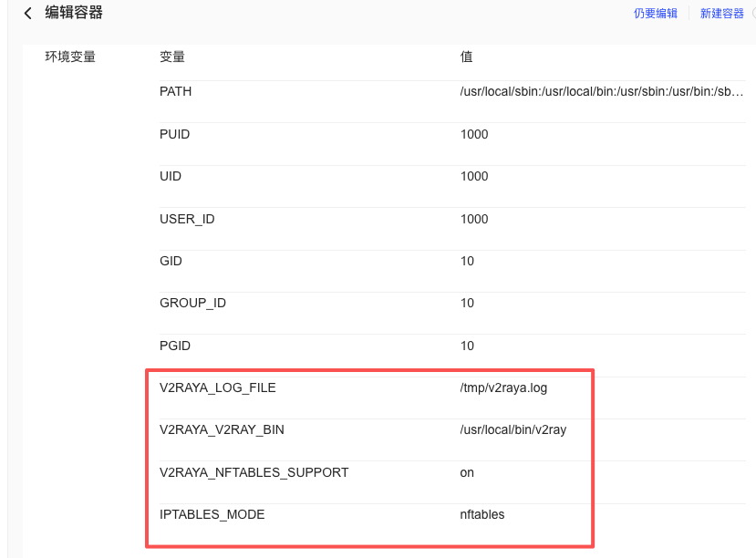Select the PGID variable name
This screenshot has width=756, height=558.
pos(175,346)
